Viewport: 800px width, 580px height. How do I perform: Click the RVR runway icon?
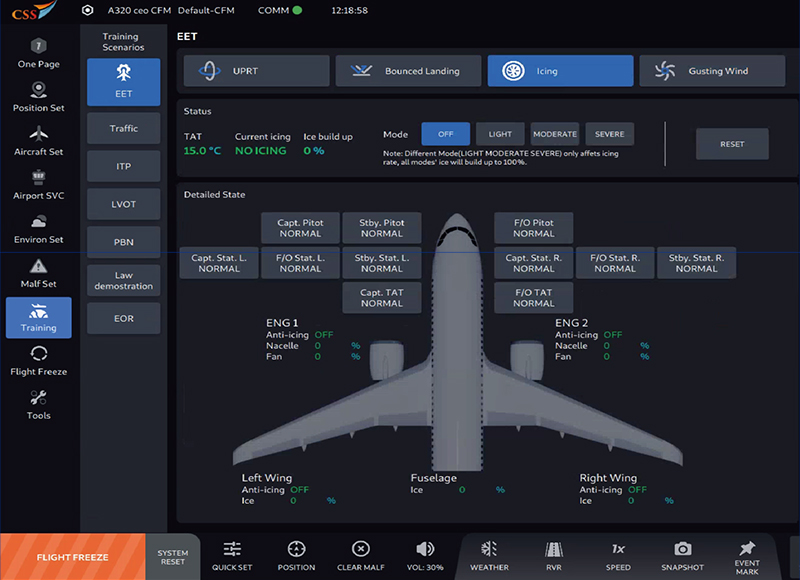pos(553,549)
